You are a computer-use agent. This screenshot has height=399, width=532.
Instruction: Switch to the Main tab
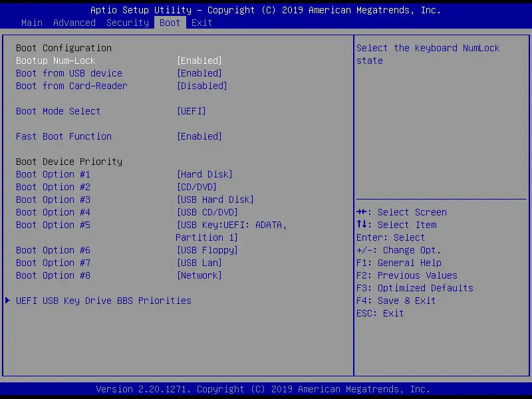[x=31, y=22]
